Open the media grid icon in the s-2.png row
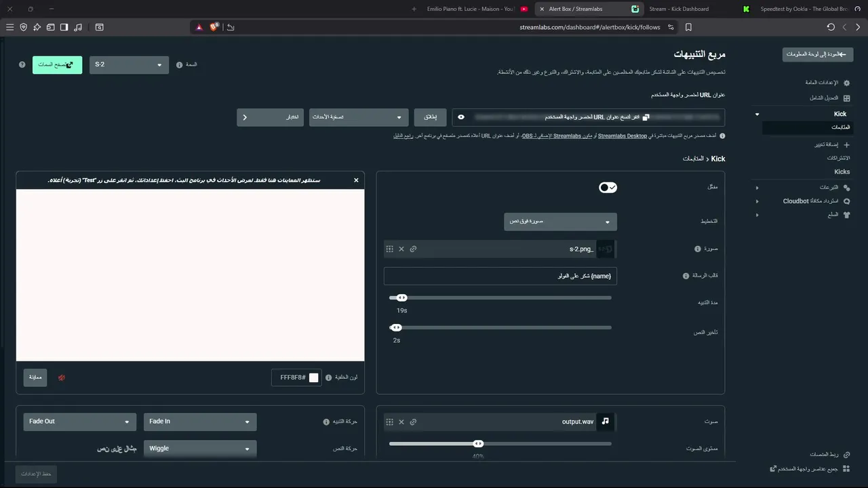868x488 pixels. click(389, 249)
